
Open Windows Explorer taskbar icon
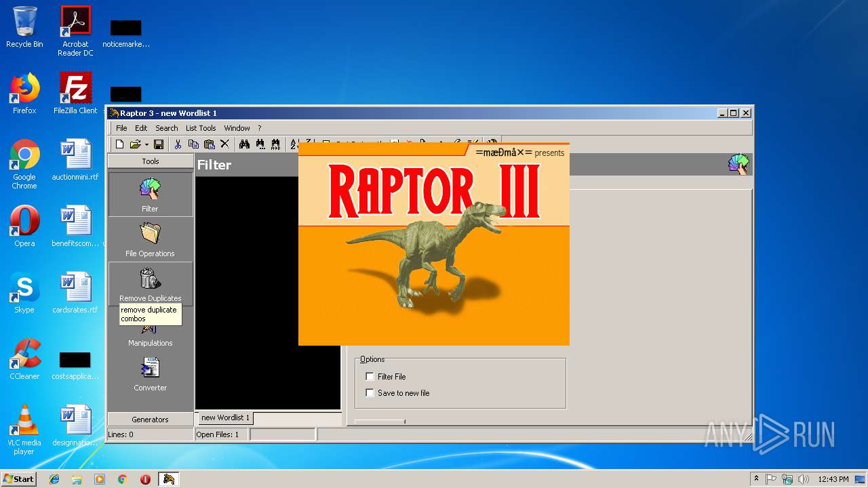point(77,479)
